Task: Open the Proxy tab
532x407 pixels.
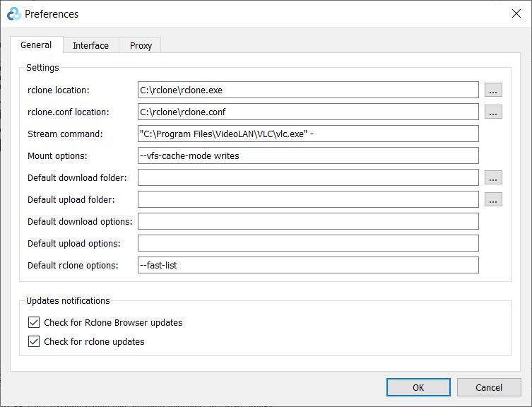Action: (x=141, y=46)
